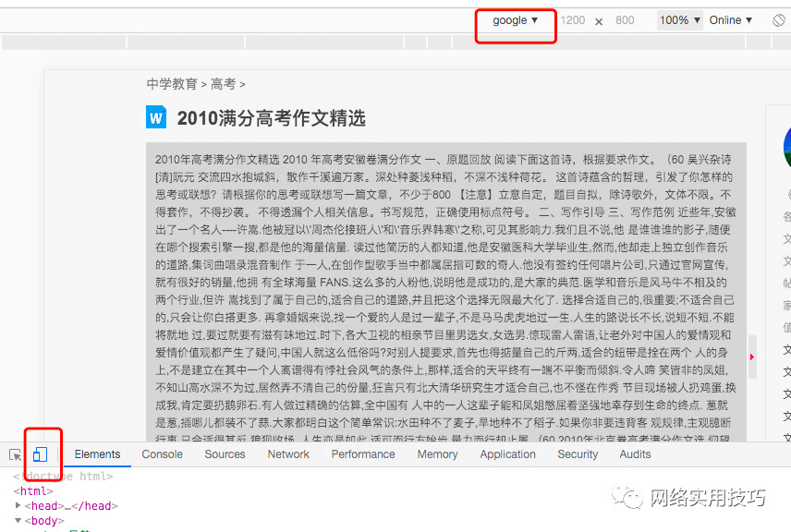Toggle the device toolbar icon

(40, 454)
